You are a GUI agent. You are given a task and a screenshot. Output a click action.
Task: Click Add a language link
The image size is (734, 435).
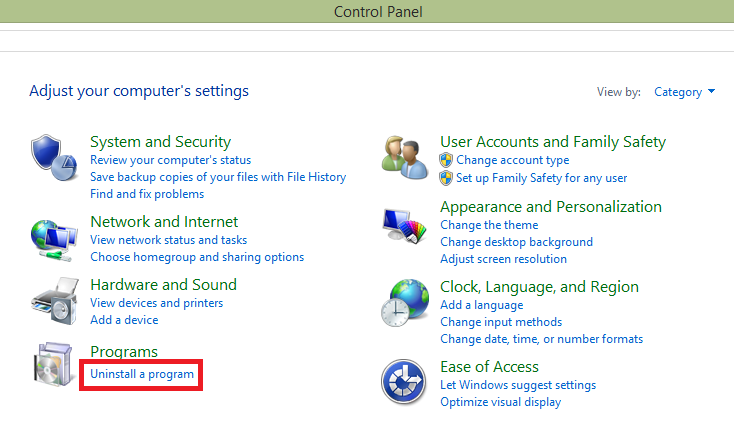coord(481,305)
